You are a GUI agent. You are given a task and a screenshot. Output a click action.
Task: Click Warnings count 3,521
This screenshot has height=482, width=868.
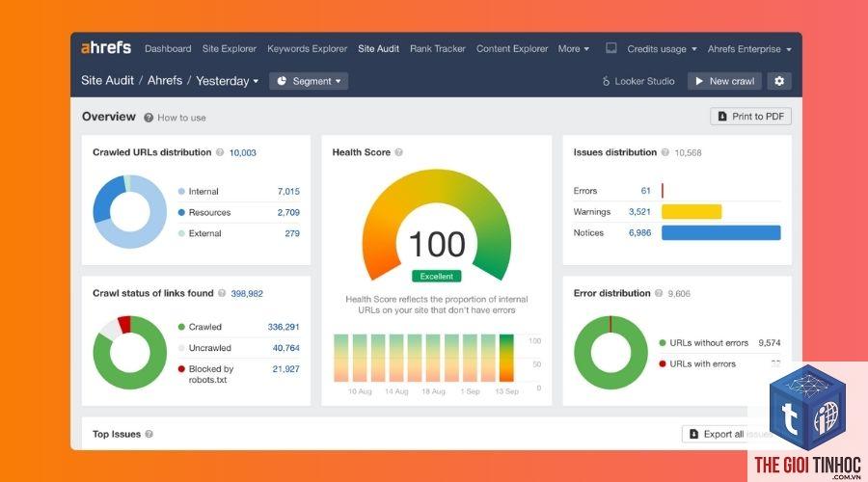pyautogui.click(x=640, y=212)
